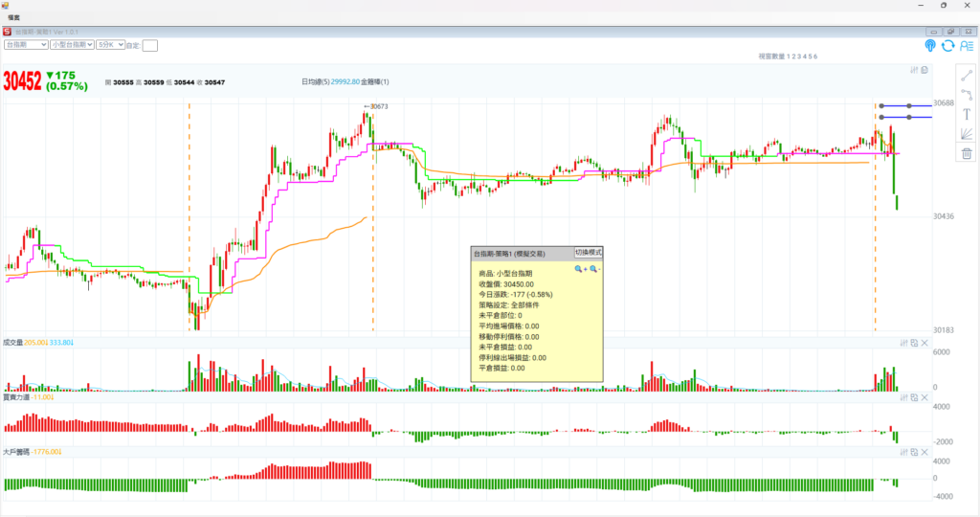Close the 買賣力道 indicator panel
This screenshot has height=517, width=980.
pos(924,396)
